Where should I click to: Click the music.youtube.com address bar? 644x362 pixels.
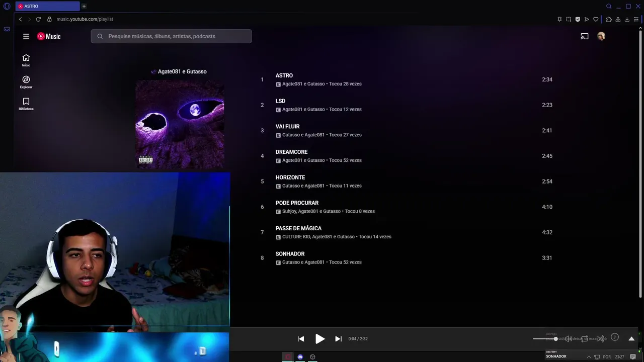[x=85, y=19]
